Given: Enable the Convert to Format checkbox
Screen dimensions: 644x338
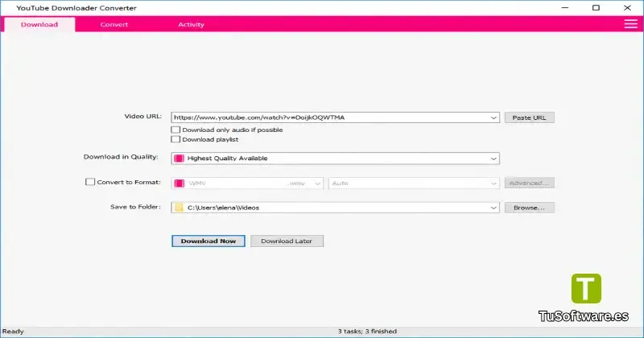Looking at the screenshot, I should click(90, 182).
